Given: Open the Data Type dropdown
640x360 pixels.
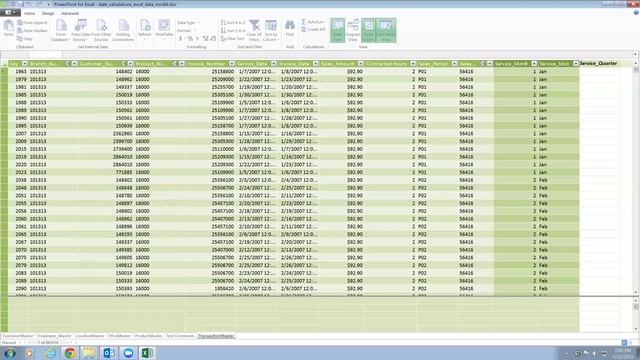Looking at the screenshot, I should (189, 23).
